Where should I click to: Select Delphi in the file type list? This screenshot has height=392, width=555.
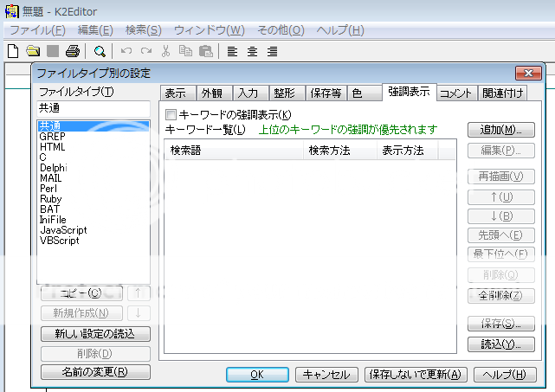click(94, 168)
